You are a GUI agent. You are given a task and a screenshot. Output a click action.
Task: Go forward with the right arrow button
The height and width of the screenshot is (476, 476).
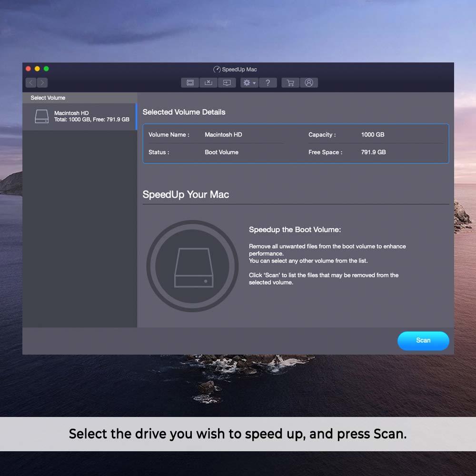[x=42, y=82]
